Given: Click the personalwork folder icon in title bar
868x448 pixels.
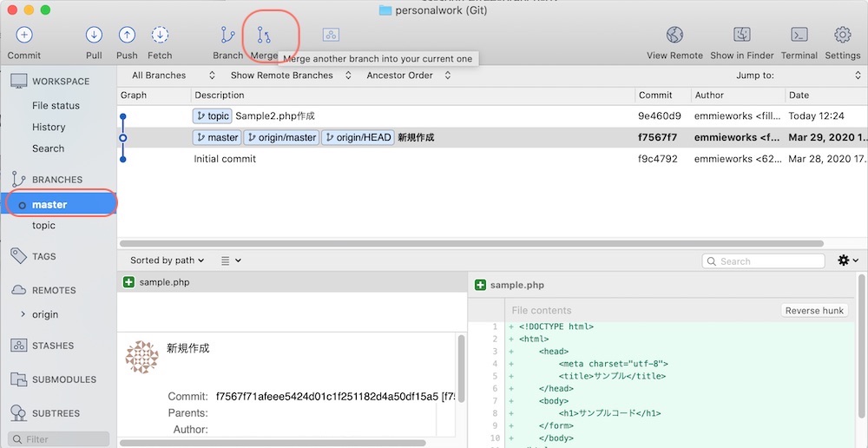Looking at the screenshot, I should pyautogui.click(x=385, y=10).
